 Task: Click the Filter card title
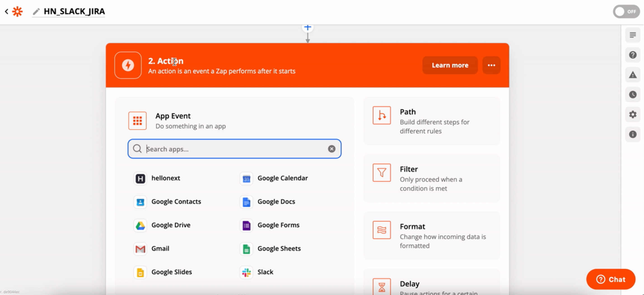(409, 169)
